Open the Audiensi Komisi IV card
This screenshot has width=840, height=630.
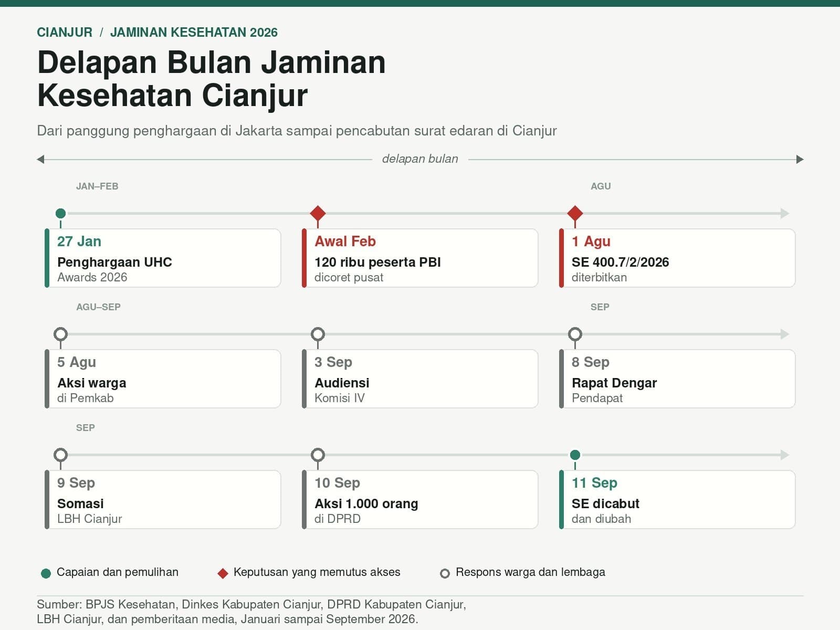coord(420,379)
